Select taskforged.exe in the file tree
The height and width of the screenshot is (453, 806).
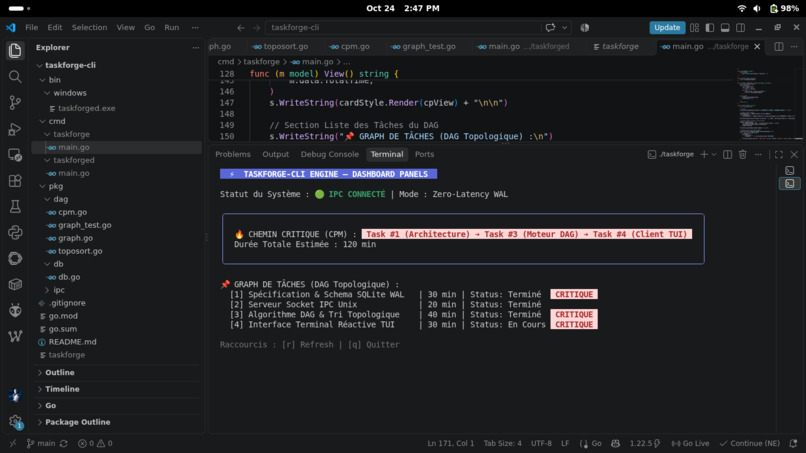tap(86, 108)
